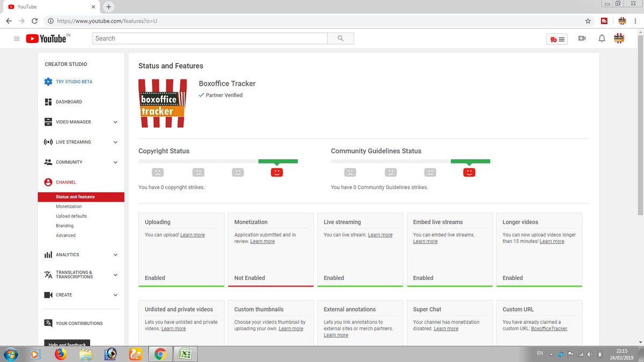Click TRY STUDIO BETA link

pos(74,82)
